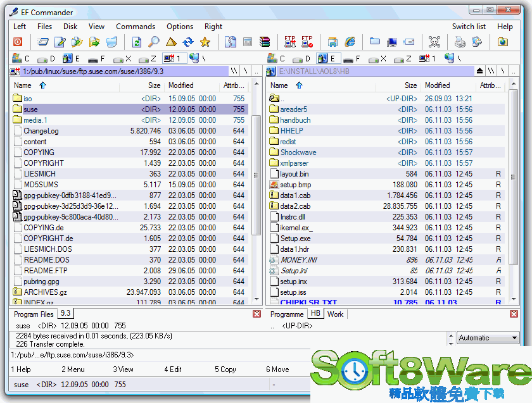
Task: Sort right panel by Attrib column
Action: [x=490, y=85]
